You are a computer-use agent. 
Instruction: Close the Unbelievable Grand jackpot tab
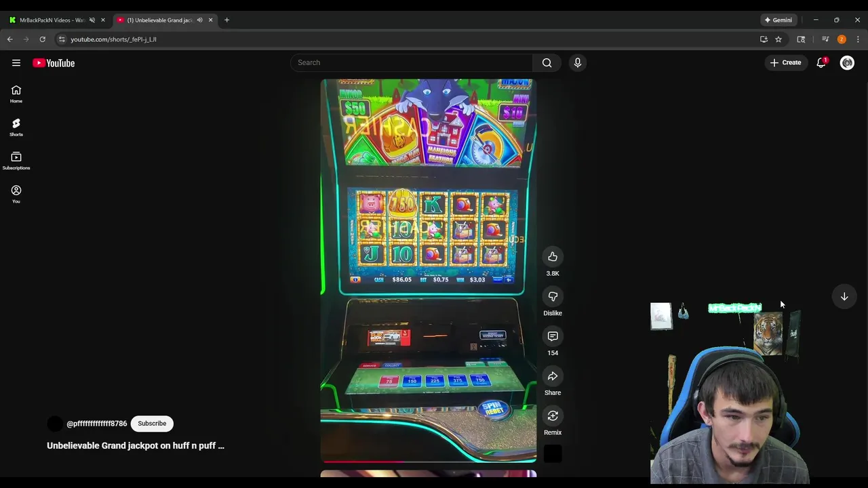click(x=210, y=20)
